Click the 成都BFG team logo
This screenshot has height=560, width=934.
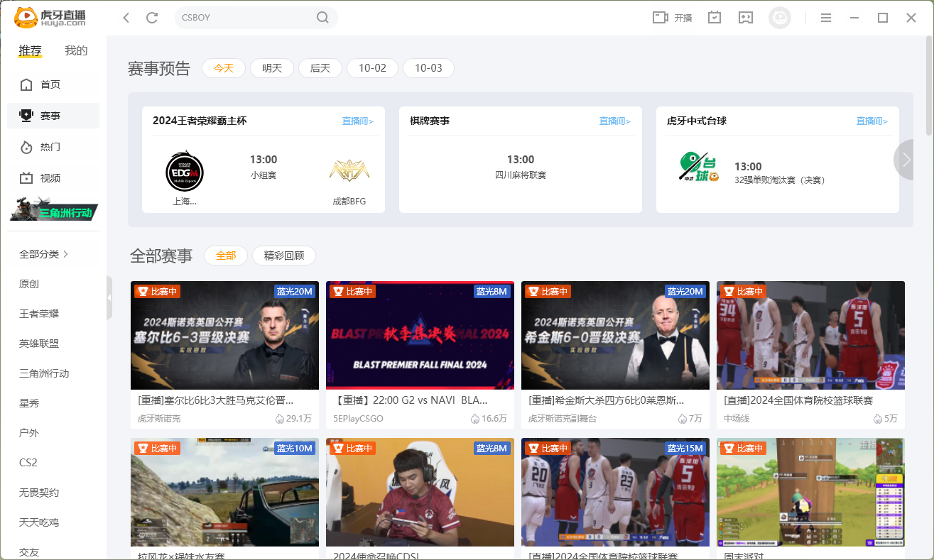349,170
